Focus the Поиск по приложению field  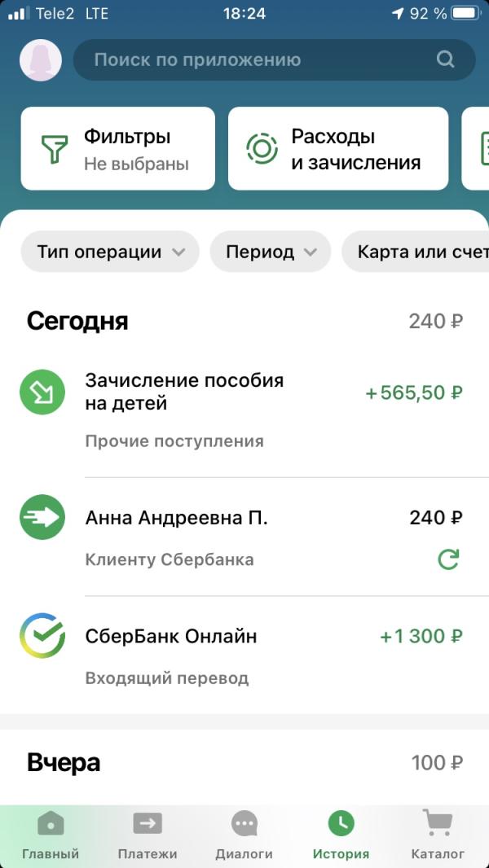(274, 59)
